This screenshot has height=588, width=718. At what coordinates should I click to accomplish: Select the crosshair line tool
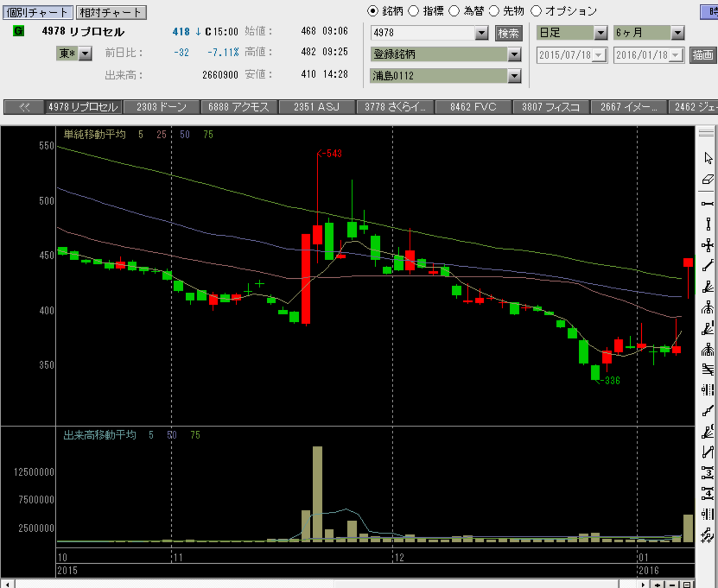[708, 245]
